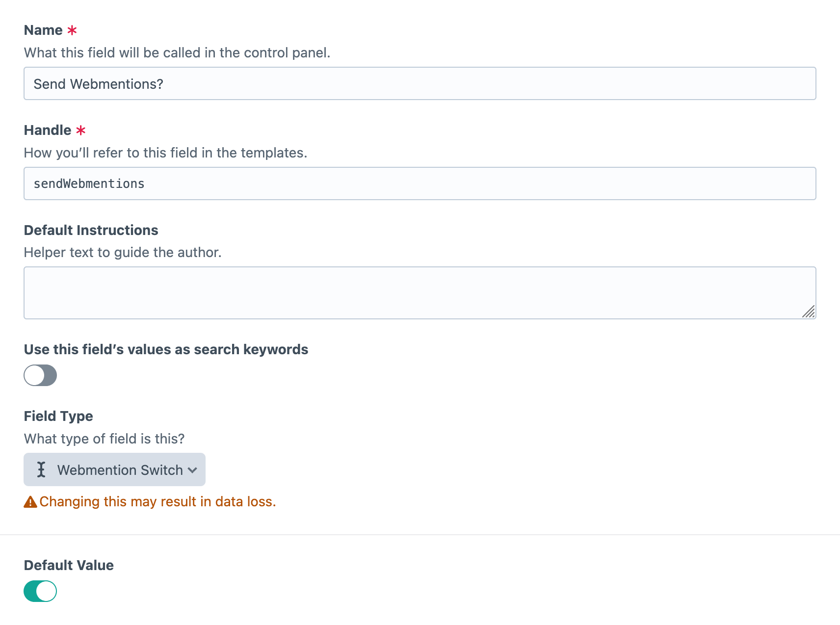840x625 pixels.
Task: Turn off the Default Value switch
Action: (40, 591)
